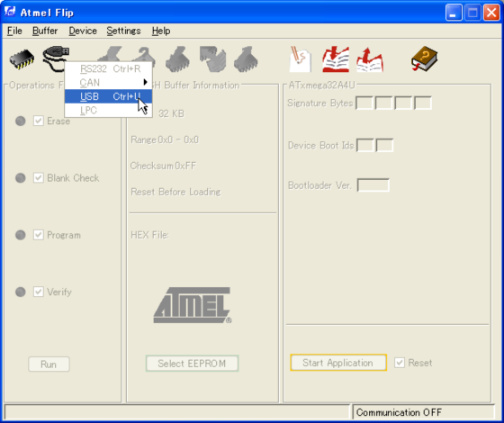Click the grayed chip-with-arrows icon in the toolbar
The height and width of the screenshot is (423, 504).
(x=212, y=59)
